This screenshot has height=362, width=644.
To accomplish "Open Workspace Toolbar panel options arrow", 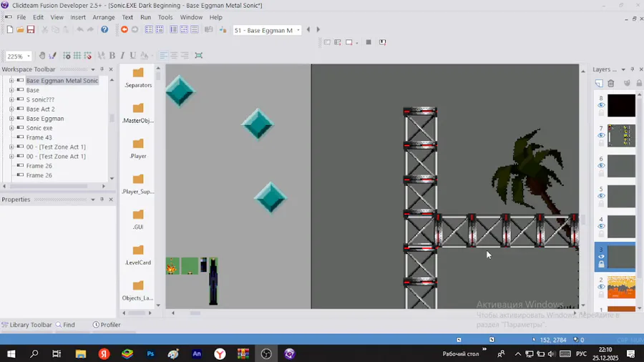I will tap(93, 69).
